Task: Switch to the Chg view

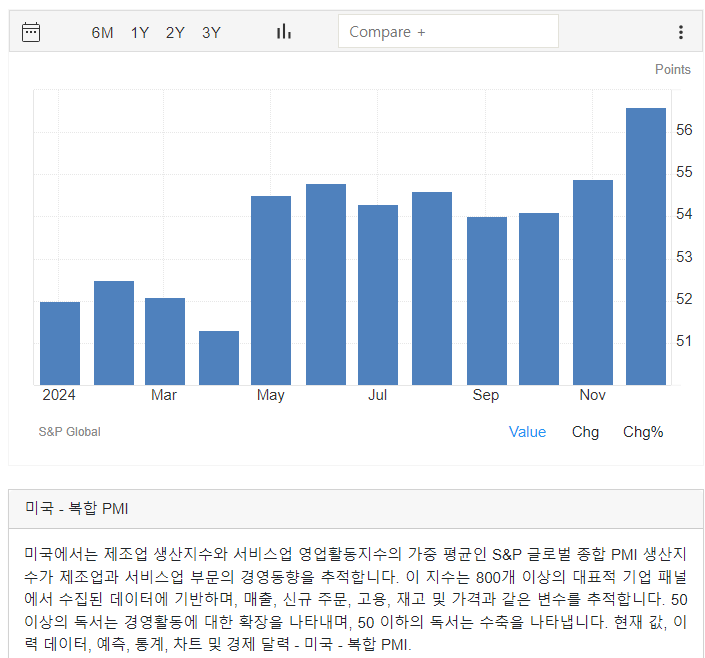Action: point(585,432)
